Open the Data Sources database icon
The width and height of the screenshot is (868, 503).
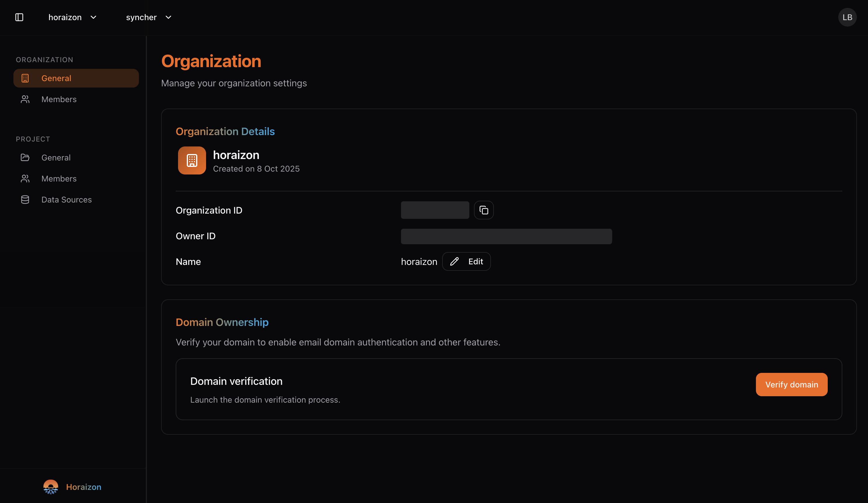[x=25, y=199]
